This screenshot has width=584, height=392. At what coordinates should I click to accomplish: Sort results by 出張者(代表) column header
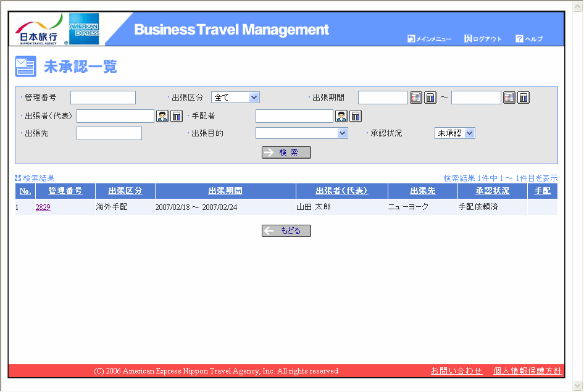(x=342, y=191)
